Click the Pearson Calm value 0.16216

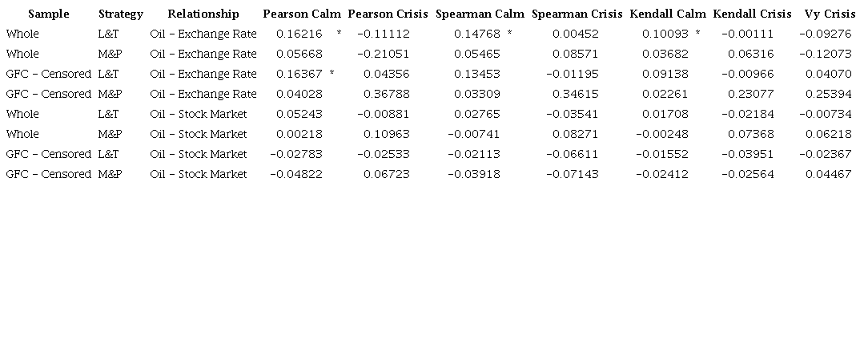(299, 34)
